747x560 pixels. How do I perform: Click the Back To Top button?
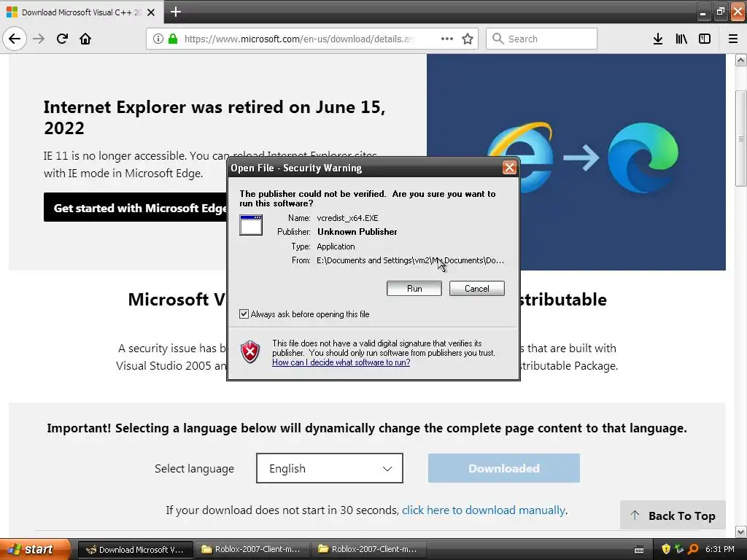[673, 516]
